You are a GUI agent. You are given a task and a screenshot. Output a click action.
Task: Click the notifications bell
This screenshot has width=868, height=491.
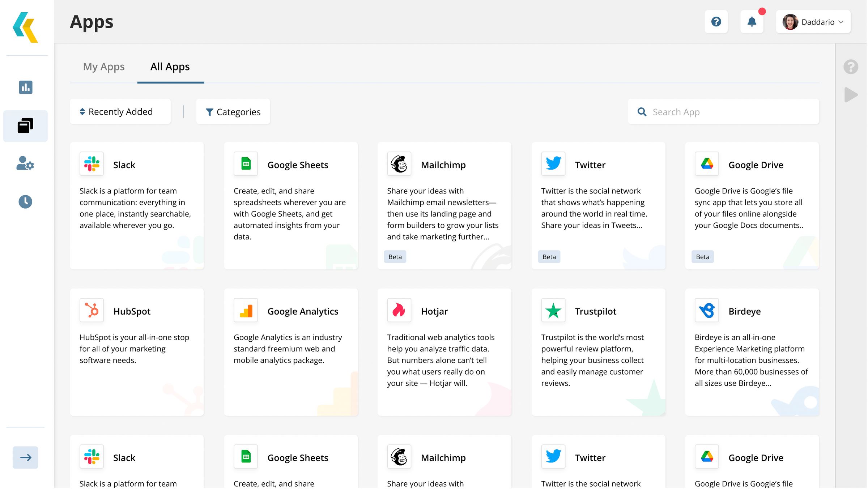tap(752, 22)
